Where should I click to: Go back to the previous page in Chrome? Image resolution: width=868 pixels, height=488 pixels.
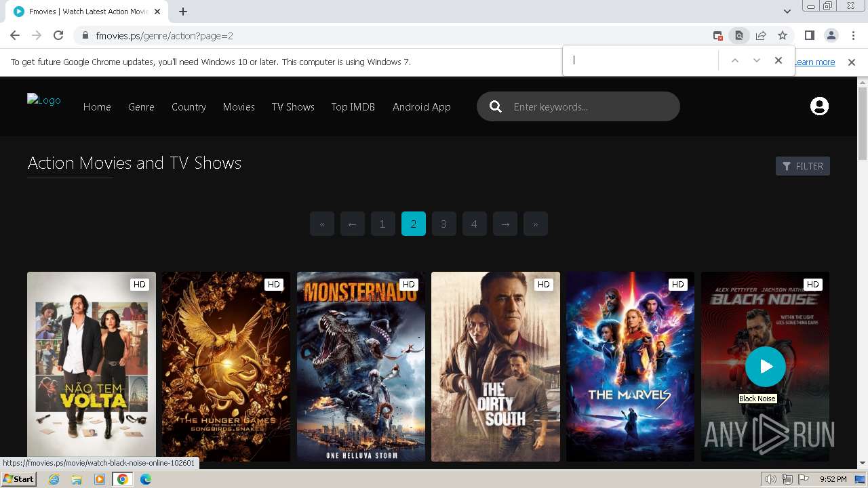[x=15, y=35]
